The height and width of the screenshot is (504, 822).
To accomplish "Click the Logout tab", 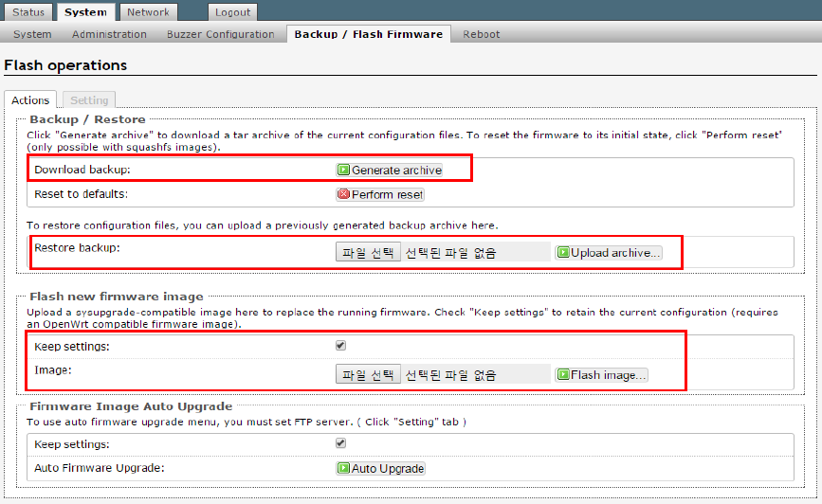I will [233, 12].
